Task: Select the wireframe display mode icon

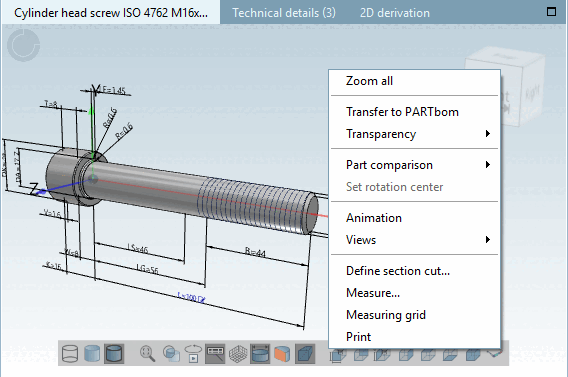Action: point(70,354)
